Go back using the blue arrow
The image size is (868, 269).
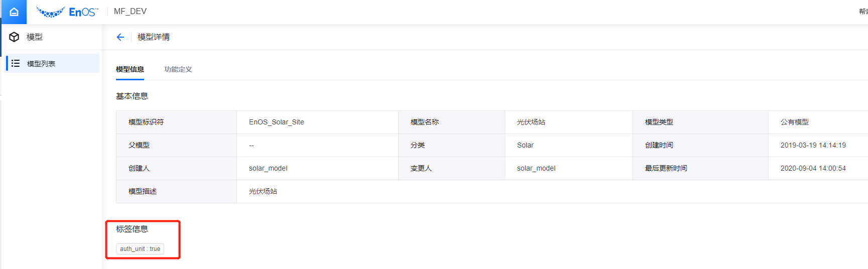coord(120,37)
